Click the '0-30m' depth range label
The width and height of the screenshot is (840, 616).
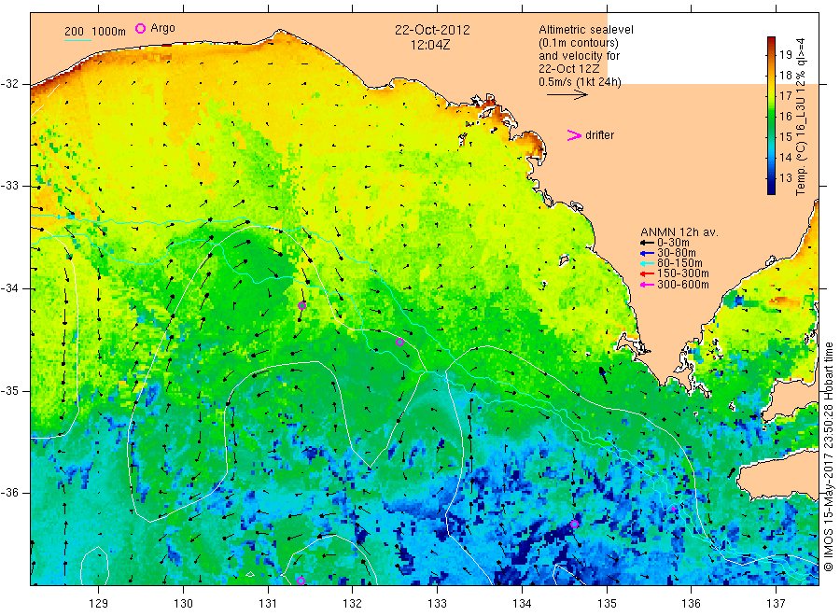pyautogui.click(x=673, y=243)
